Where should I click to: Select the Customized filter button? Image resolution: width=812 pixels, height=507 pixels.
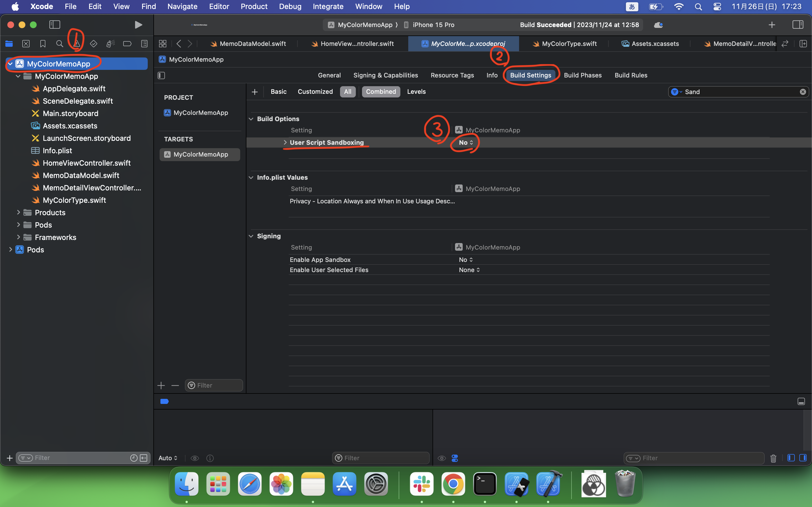coord(315,92)
